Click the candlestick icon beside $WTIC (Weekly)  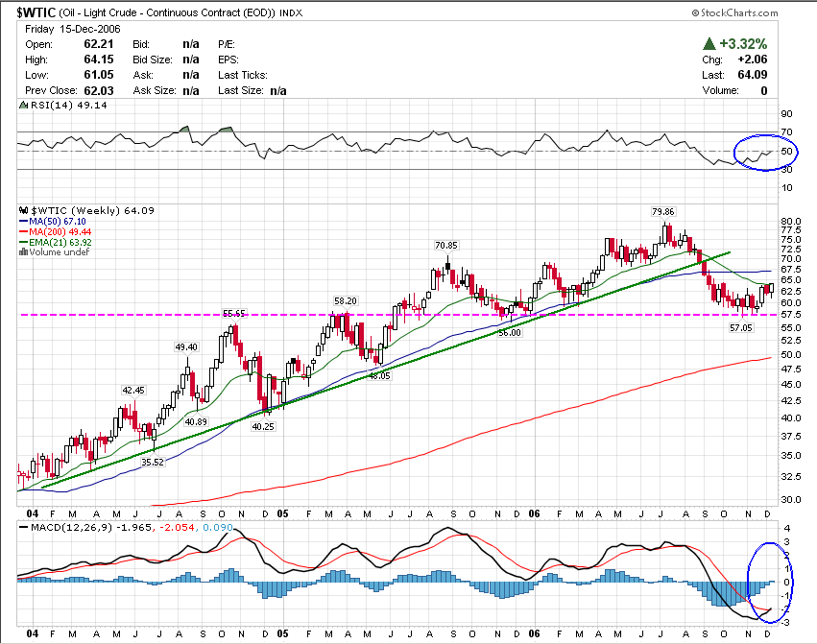[x=25, y=210]
